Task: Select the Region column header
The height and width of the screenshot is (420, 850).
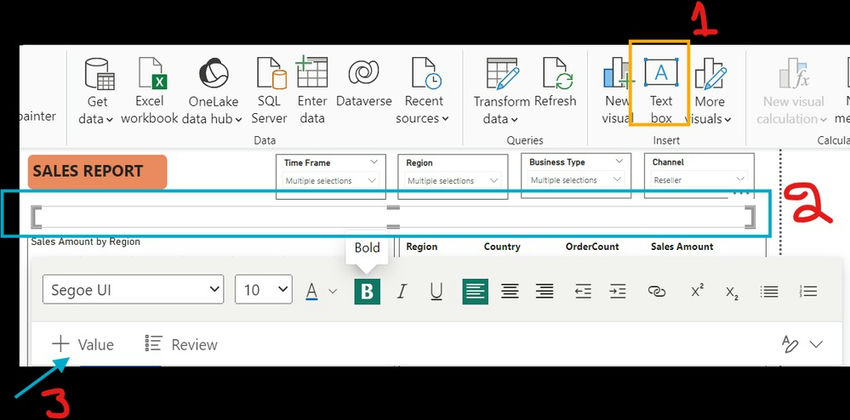Action: (422, 247)
